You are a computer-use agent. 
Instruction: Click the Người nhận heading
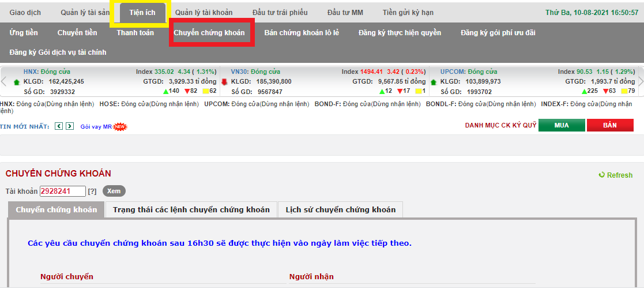click(311, 277)
